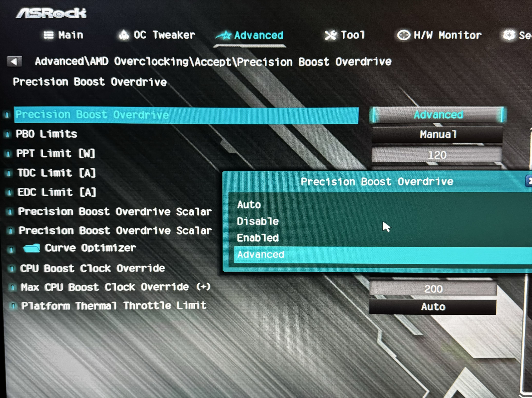
Task: Open Precision Boost Overdrive Advanced dropdown
Action: (438, 115)
